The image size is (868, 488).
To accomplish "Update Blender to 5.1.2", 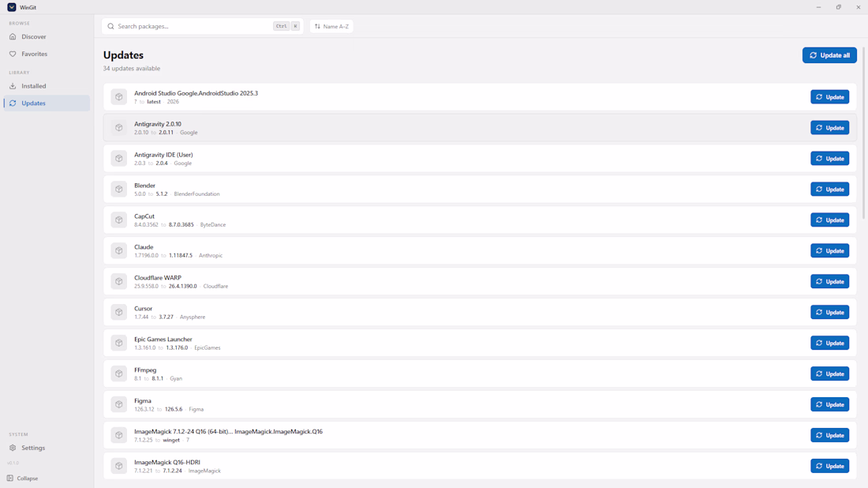I will point(830,189).
